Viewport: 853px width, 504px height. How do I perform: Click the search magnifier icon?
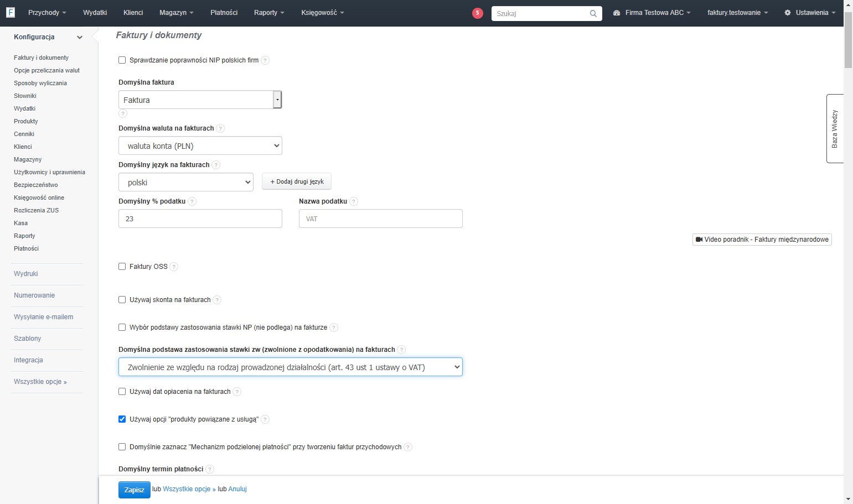click(x=593, y=13)
